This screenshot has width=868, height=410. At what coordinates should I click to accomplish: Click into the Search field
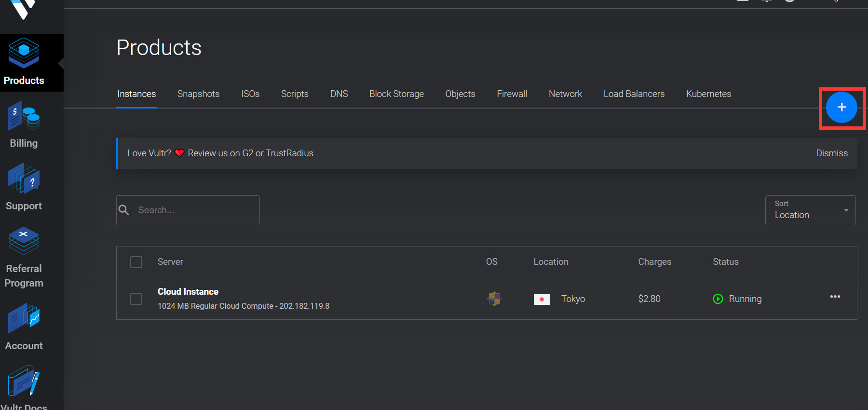pos(188,210)
